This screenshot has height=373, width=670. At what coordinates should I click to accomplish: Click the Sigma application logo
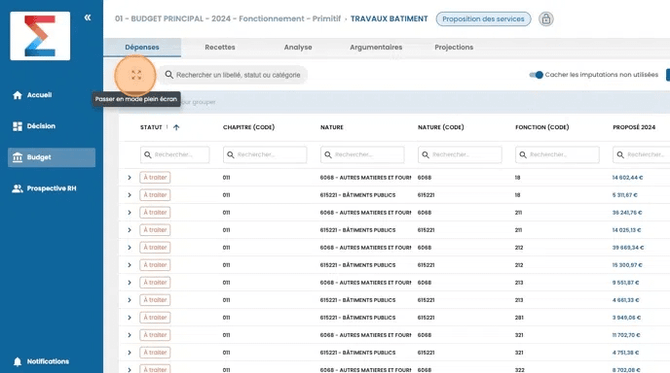[x=40, y=36]
